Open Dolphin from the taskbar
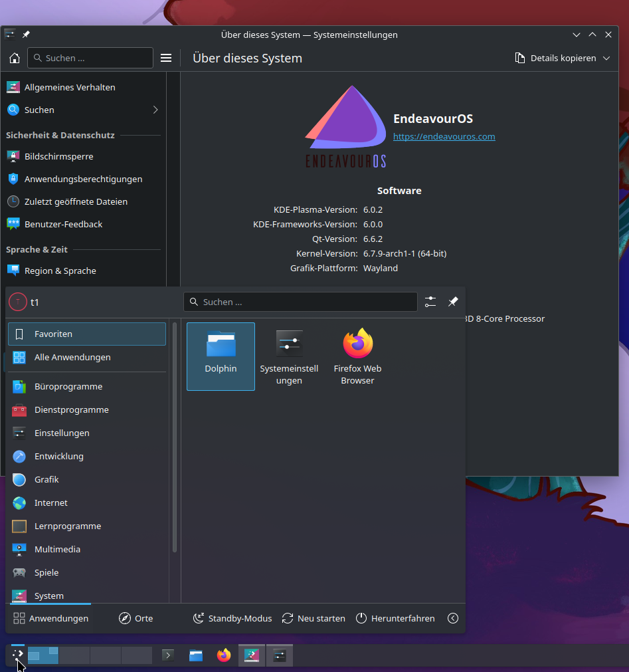629x672 pixels. [x=196, y=655]
